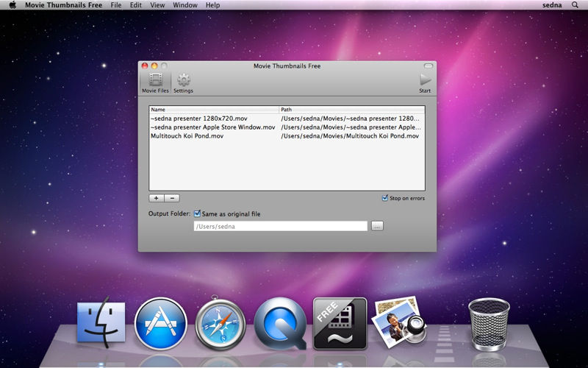Uncheck Same as original file option
588x368 pixels.
[x=197, y=213]
